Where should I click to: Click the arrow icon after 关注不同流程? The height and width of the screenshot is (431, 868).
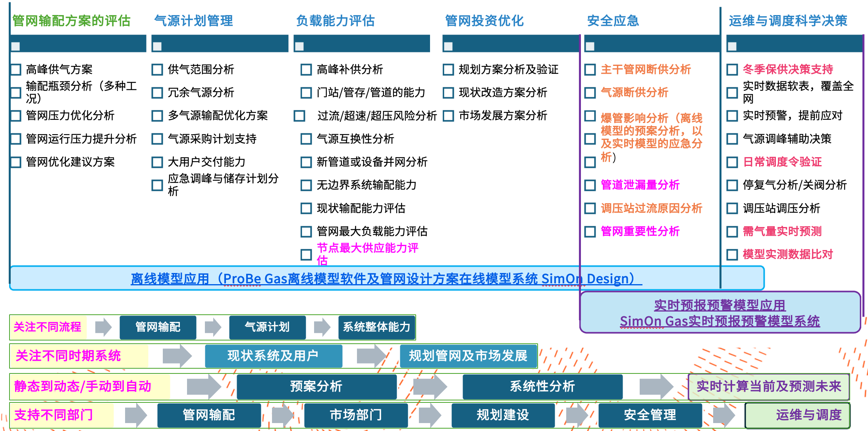click(103, 327)
